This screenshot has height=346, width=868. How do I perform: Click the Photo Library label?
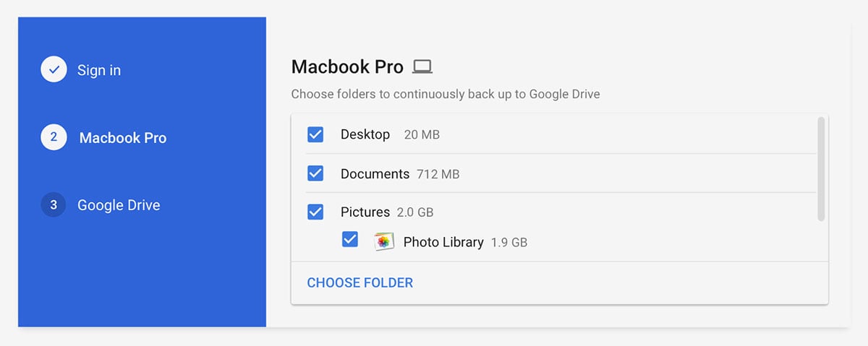(x=443, y=242)
